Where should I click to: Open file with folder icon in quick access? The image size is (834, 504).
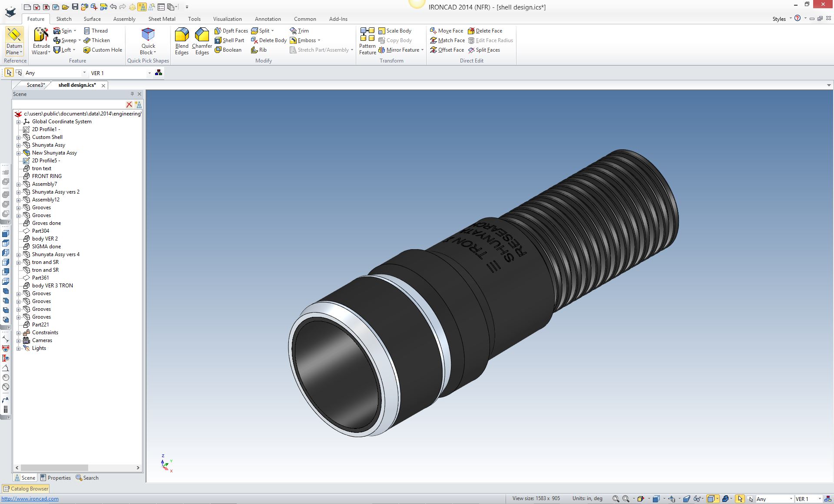tap(65, 7)
